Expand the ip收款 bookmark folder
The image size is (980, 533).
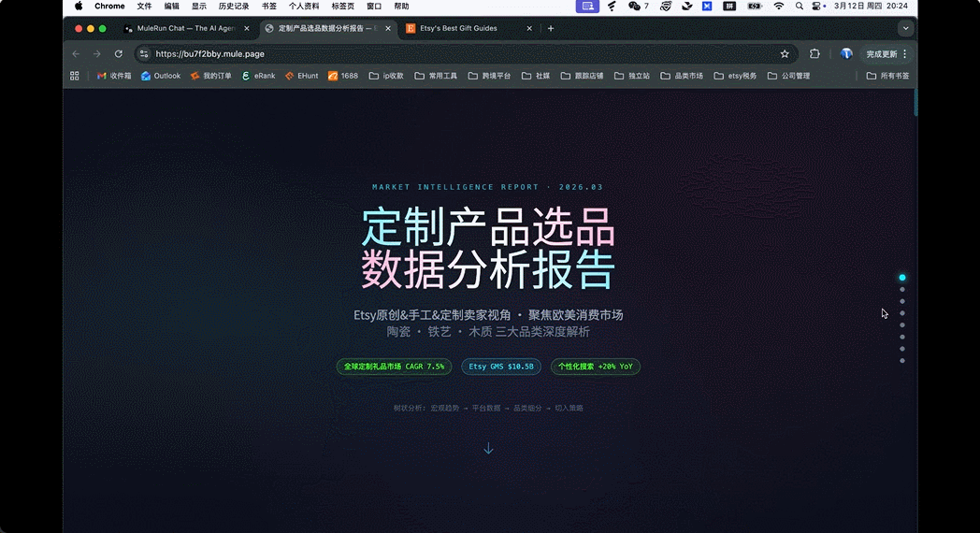(386, 76)
